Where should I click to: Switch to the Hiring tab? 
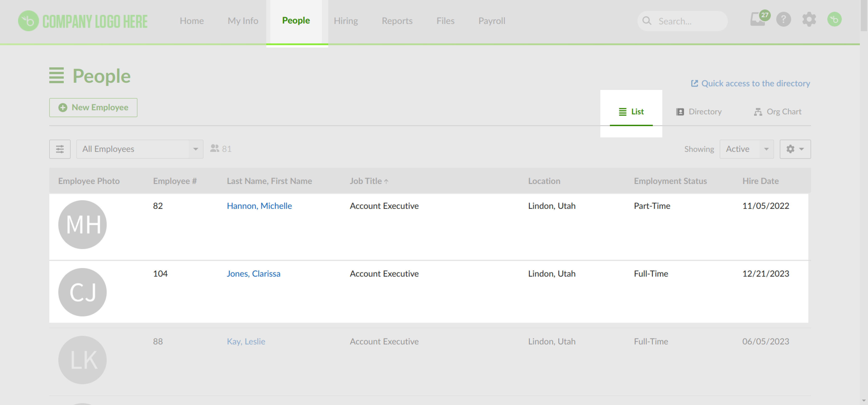[x=346, y=21]
